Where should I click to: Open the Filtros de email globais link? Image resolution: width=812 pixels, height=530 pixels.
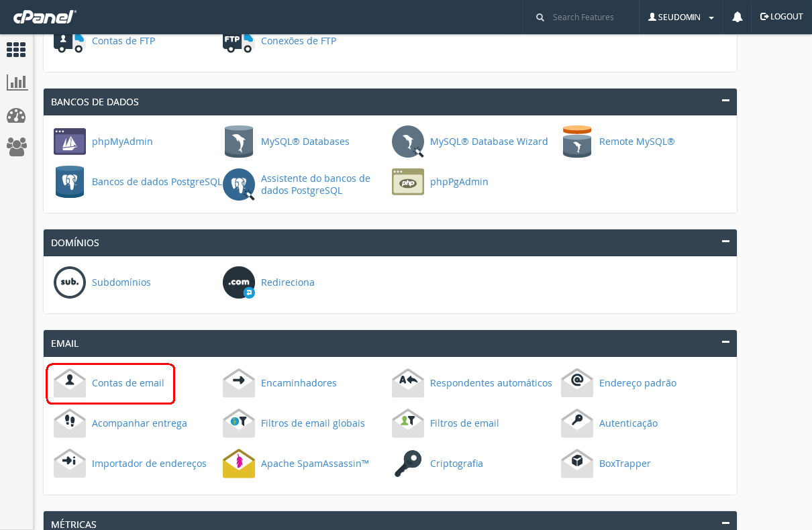313,423
